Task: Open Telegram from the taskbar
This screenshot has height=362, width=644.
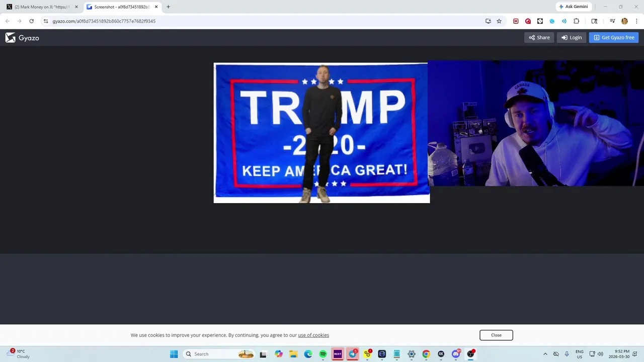Action: click(353, 354)
